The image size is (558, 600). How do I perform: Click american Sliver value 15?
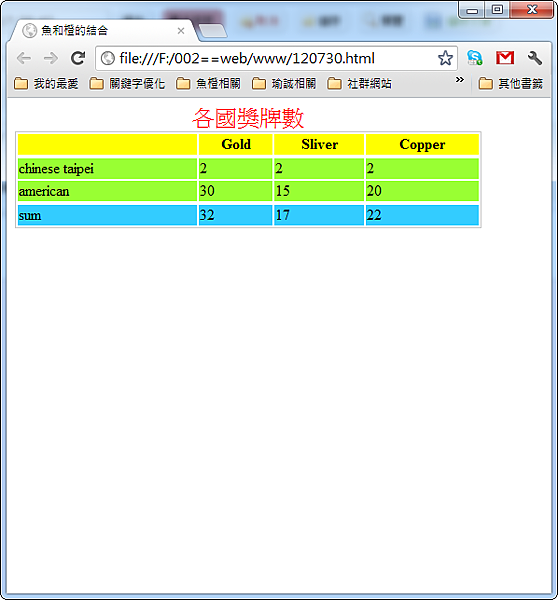point(282,191)
